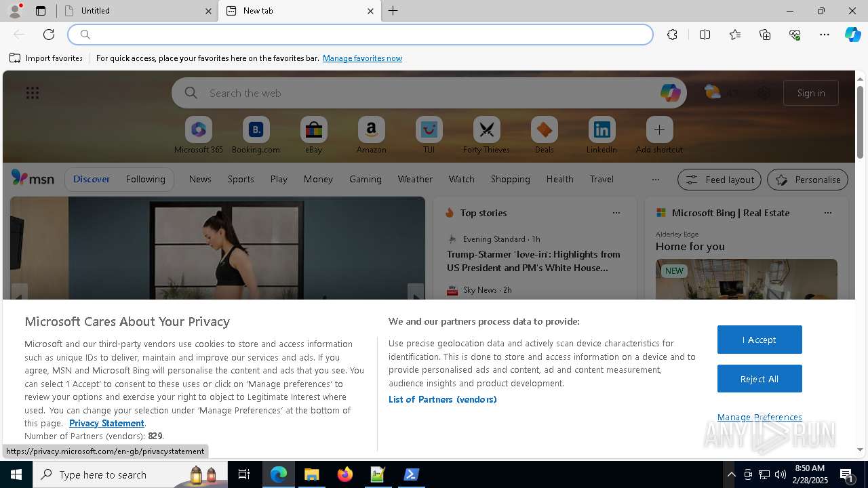Screen dimensions: 868x488
Task: Open the Microsoft 365 shortcut
Action: 199,135
